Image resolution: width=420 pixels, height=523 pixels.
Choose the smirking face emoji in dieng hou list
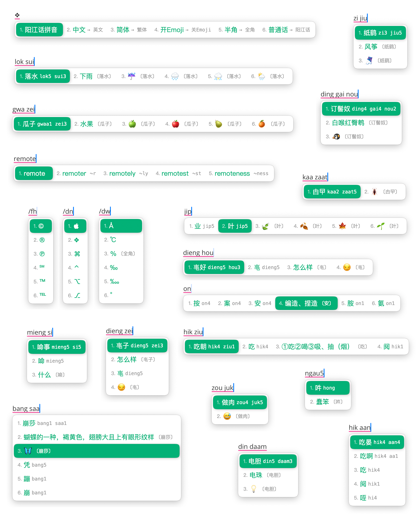coord(347,267)
